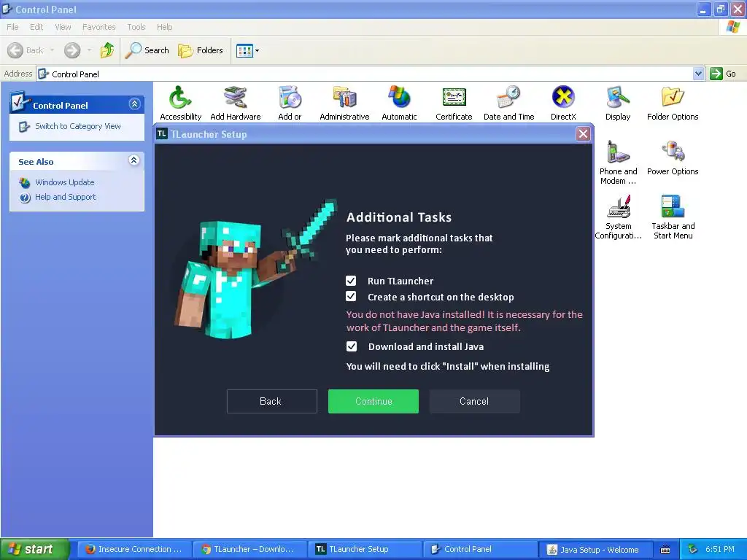The width and height of the screenshot is (747, 560).
Task: Open the Edit menu
Action: (x=36, y=27)
